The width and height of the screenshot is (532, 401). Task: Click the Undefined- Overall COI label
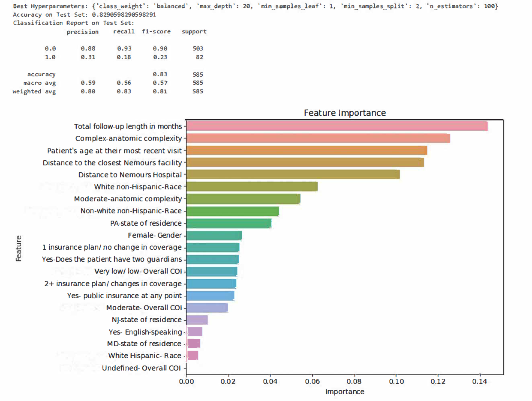pos(141,368)
